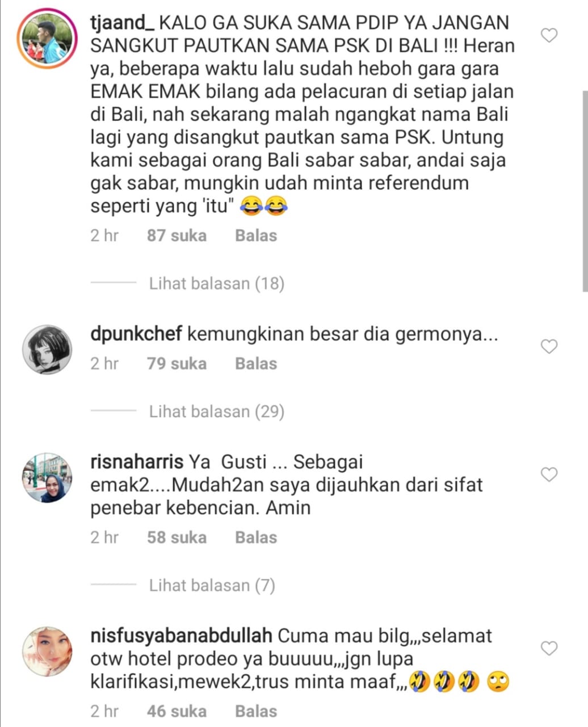Like risnaharris comment using heart icon
The height and width of the screenshot is (727, 588).
(x=549, y=474)
